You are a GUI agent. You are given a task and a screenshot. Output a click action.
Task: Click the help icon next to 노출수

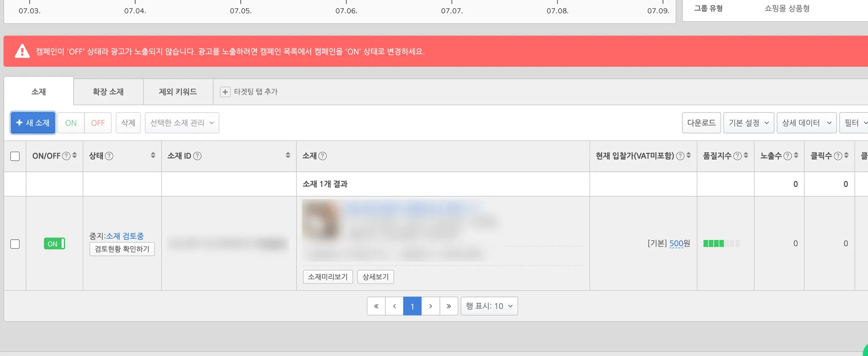point(787,156)
